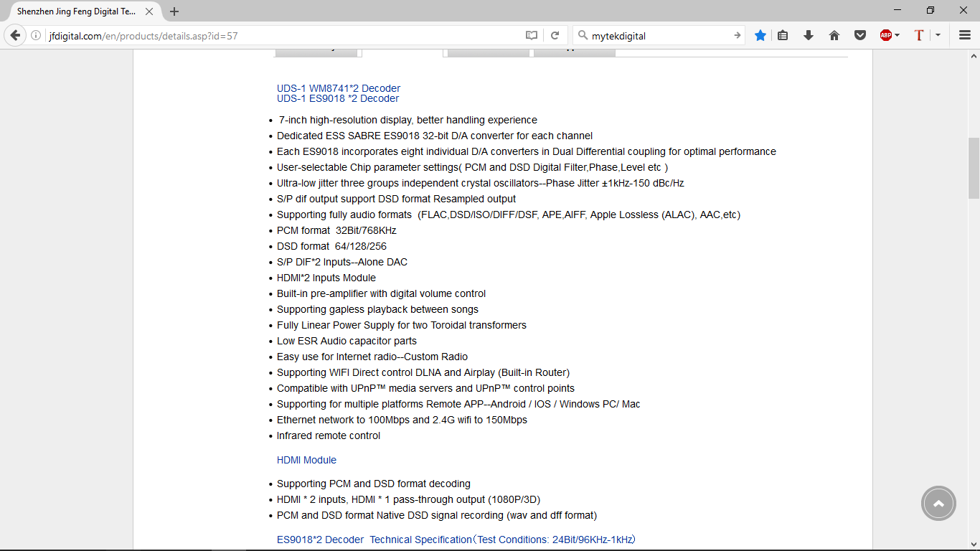
Task: Click 'Supporting WIFI Direct control DLNA' line
Action: pos(423,372)
